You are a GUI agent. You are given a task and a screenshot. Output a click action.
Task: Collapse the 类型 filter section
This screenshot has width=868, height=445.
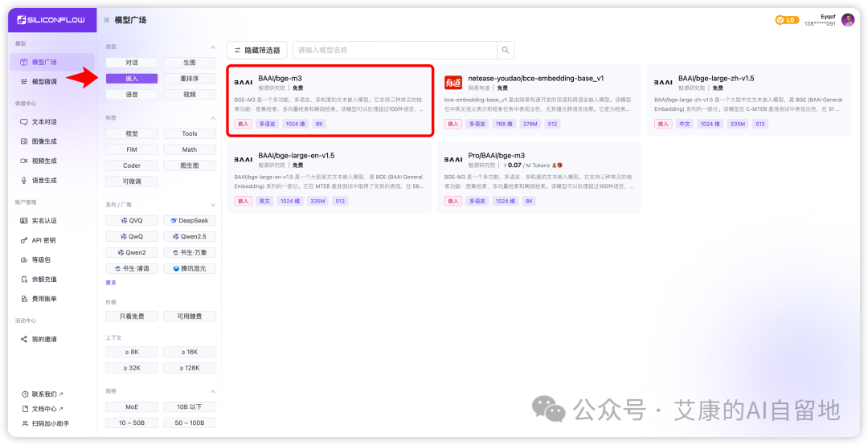(x=213, y=47)
